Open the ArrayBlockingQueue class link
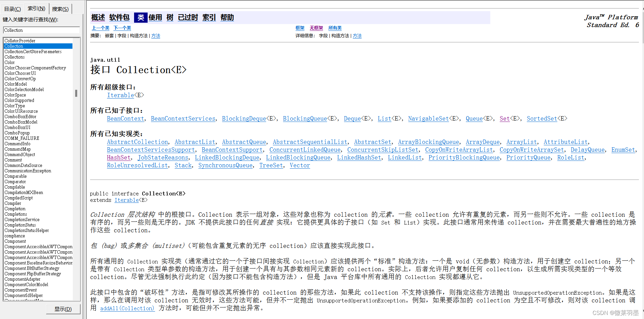Viewport: 644px width, 319px height. pos(429,142)
